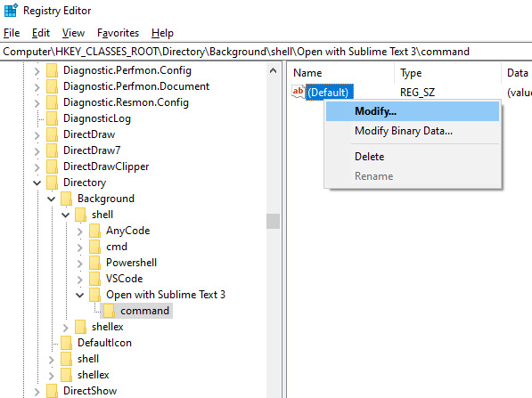The width and height of the screenshot is (532, 398).
Task: Expand the Diagnostic.Resmon.Config key
Action: click(x=37, y=103)
